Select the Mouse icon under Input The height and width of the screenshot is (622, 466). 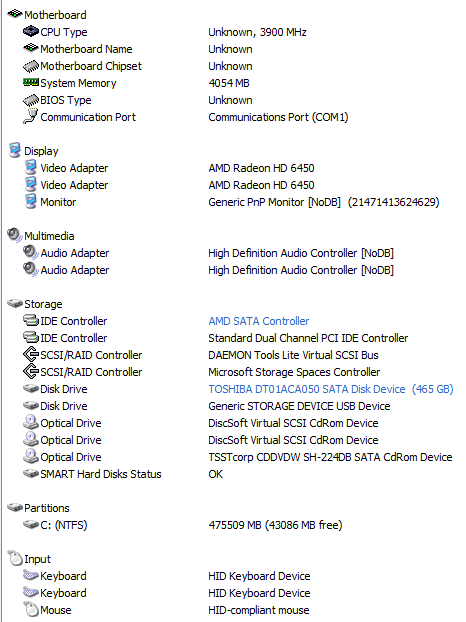click(x=31, y=609)
